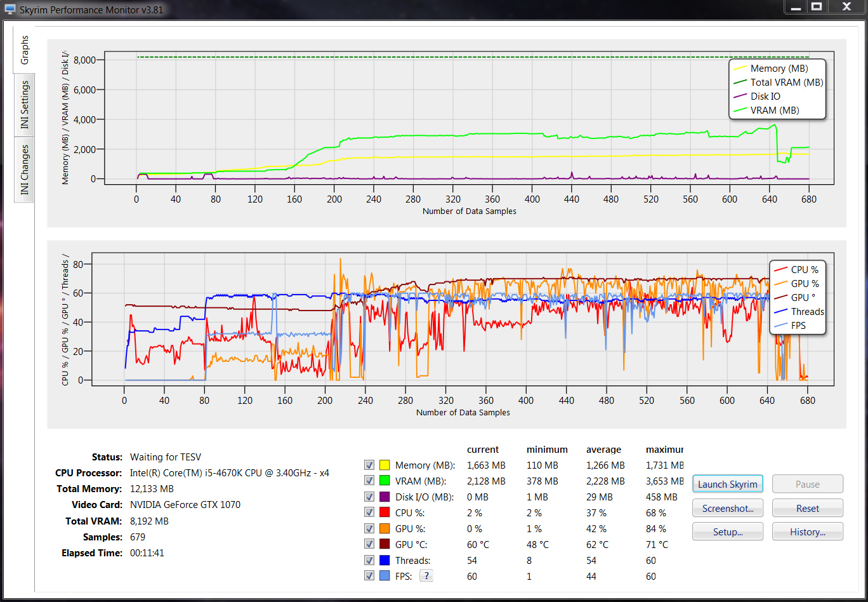Disable the GPU % graph checkbox
The width and height of the screenshot is (868, 602).
point(369,528)
